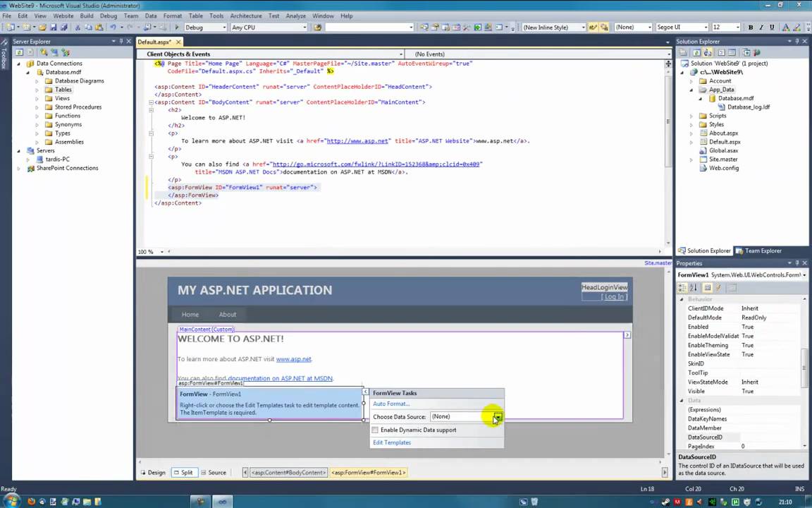Click the Paste toolbar icon

[99, 28]
